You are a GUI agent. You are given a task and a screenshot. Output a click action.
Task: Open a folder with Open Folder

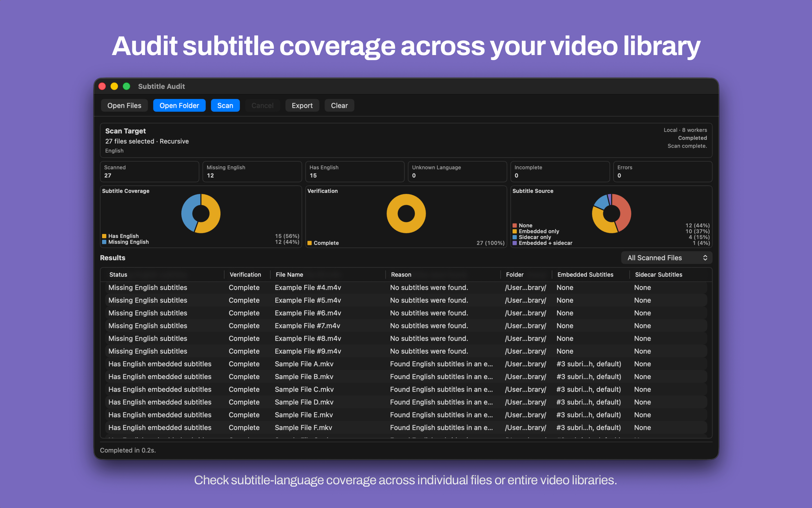click(x=179, y=106)
